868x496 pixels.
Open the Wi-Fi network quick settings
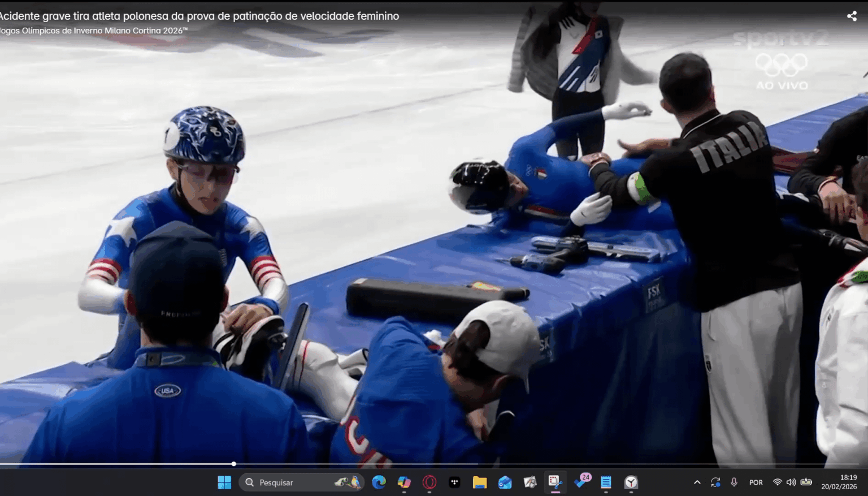[778, 482]
